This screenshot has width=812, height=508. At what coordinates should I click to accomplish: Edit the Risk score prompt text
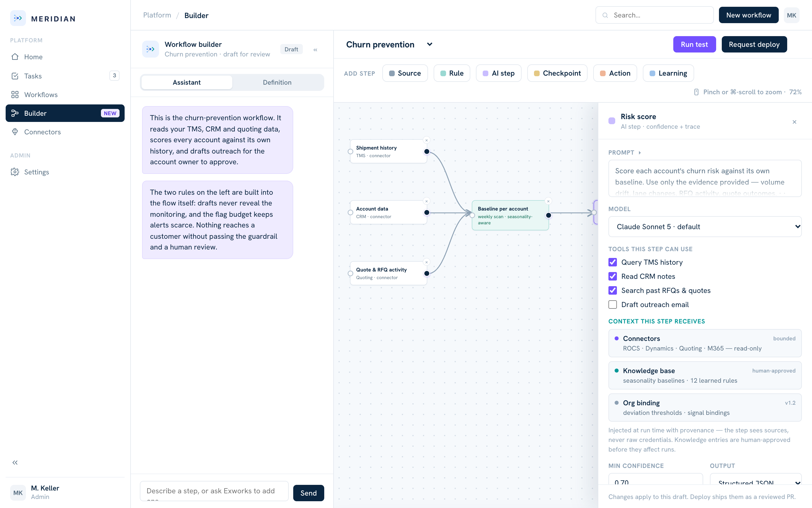(705, 178)
